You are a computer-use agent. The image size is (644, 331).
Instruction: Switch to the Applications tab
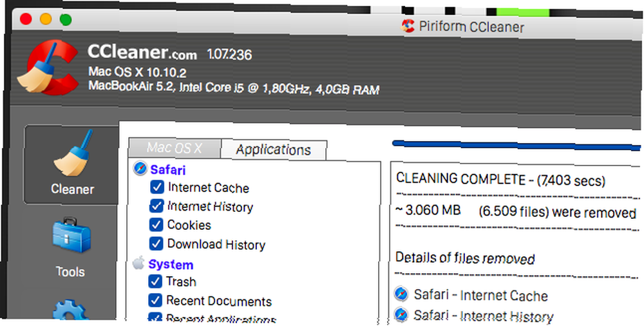click(x=274, y=150)
